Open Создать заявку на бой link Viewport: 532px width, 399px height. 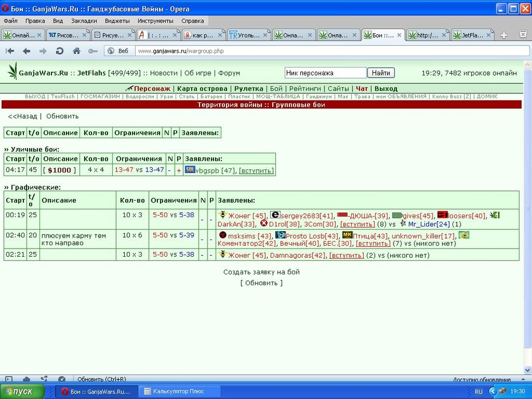(x=261, y=272)
